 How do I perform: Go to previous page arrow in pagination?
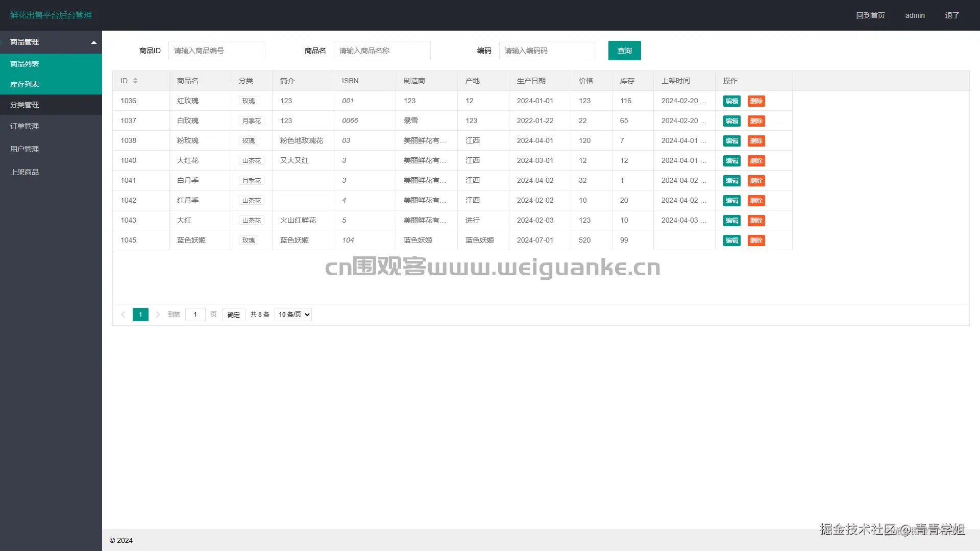[123, 315]
